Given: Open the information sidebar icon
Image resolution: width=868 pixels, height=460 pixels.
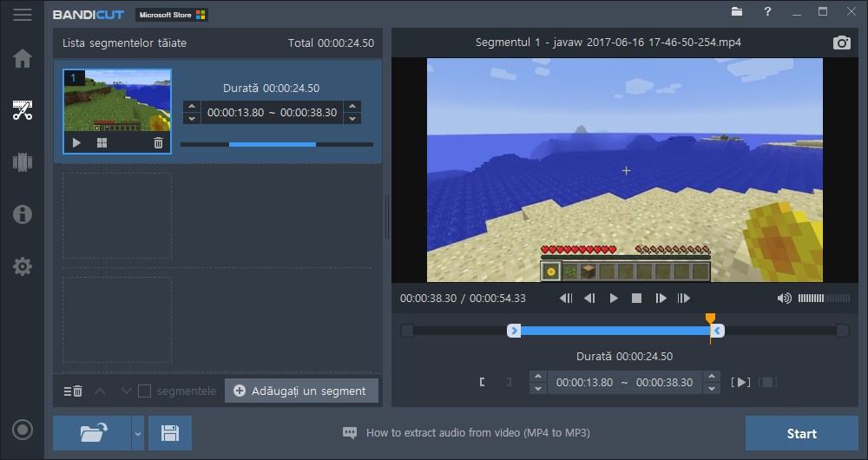Looking at the screenshot, I should click(x=23, y=214).
